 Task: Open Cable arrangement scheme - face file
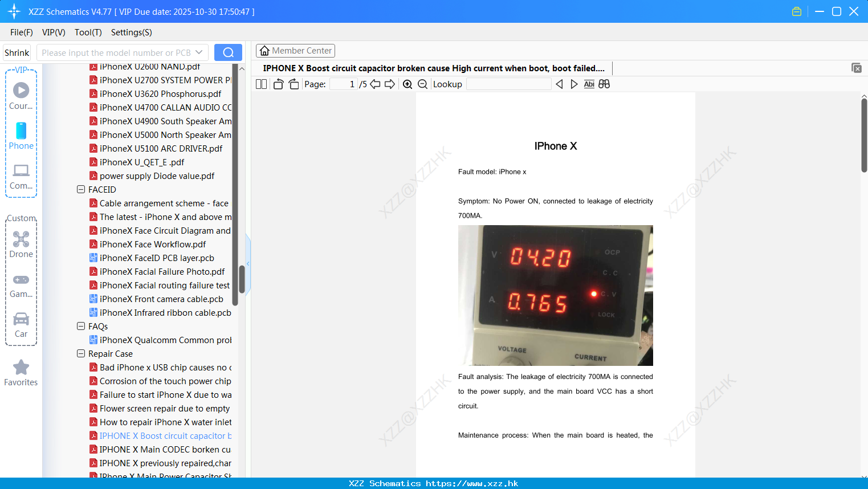point(164,203)
